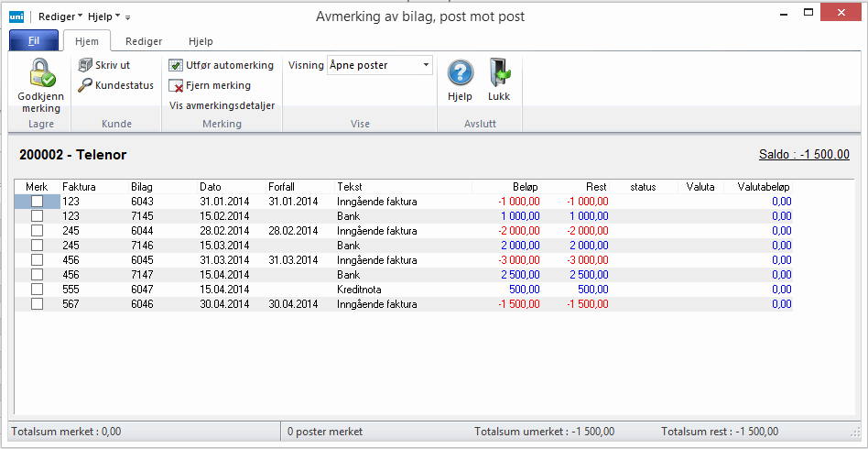868x449 pixels.
Task: Open the Fil tab
Action: 34,41
